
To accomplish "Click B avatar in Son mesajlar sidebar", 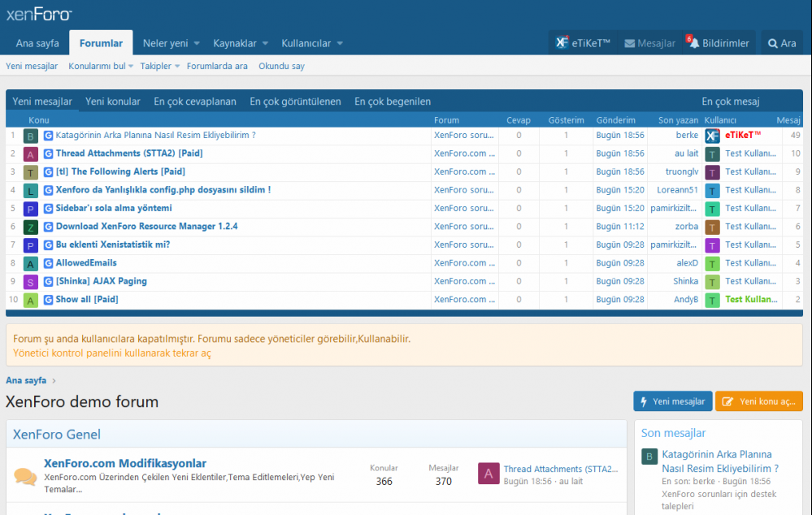I will (x=649, y=457).
